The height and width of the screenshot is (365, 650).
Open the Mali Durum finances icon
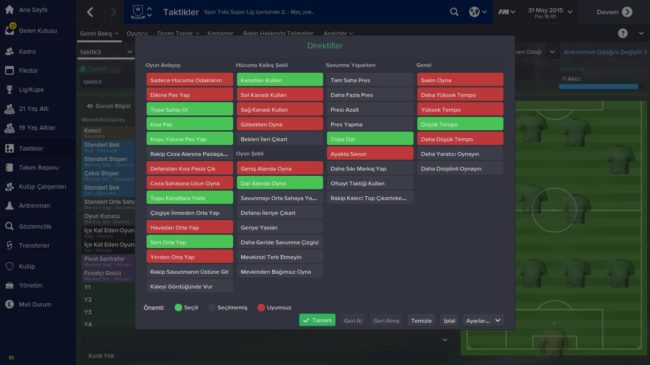[9, 304]
